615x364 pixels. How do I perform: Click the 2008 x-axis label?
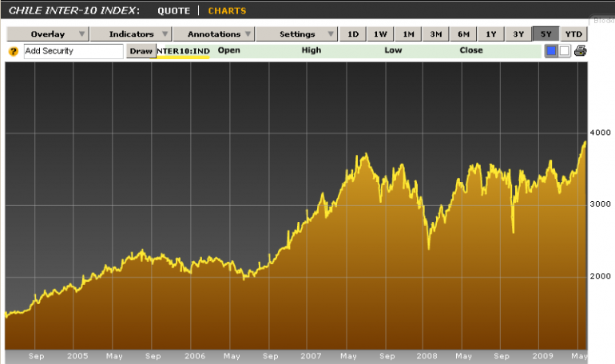pos(427,356)
